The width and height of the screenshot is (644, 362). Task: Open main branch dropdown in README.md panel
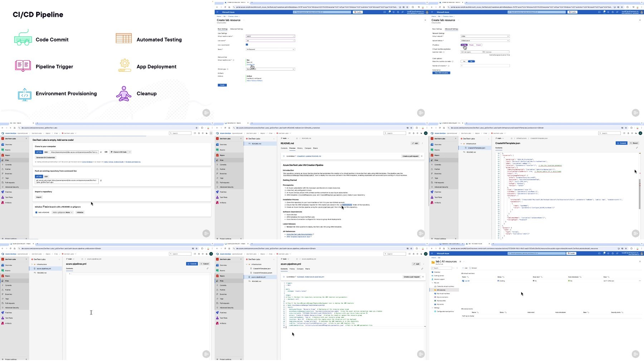point(285,138)
